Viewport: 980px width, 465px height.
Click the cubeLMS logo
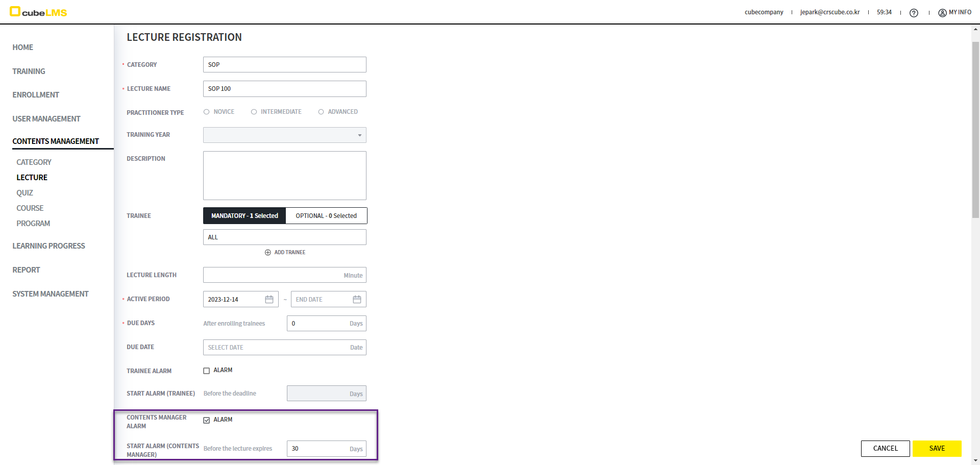[39, 12]
